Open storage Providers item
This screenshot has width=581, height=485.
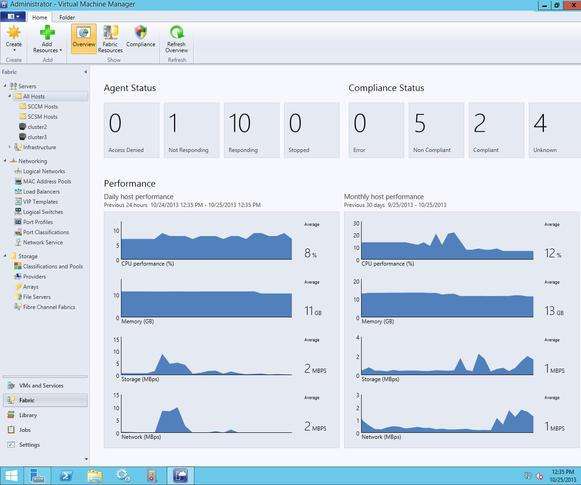coord(30,276)
